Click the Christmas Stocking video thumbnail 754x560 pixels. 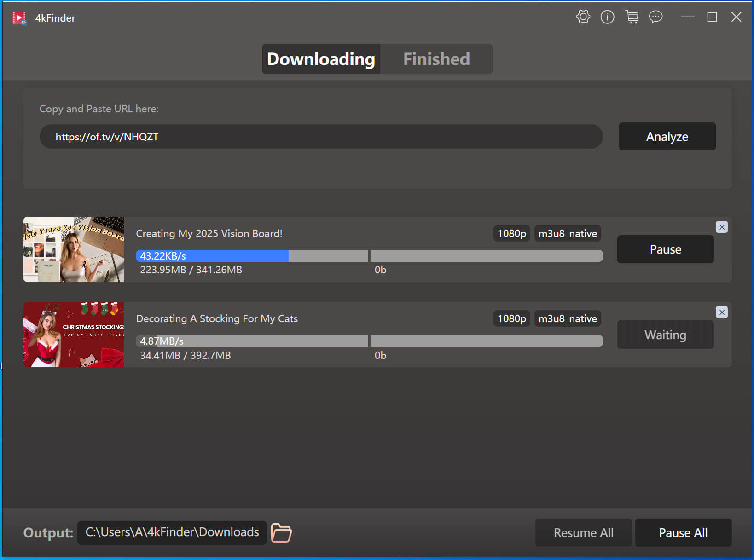[x=74, y=335]
